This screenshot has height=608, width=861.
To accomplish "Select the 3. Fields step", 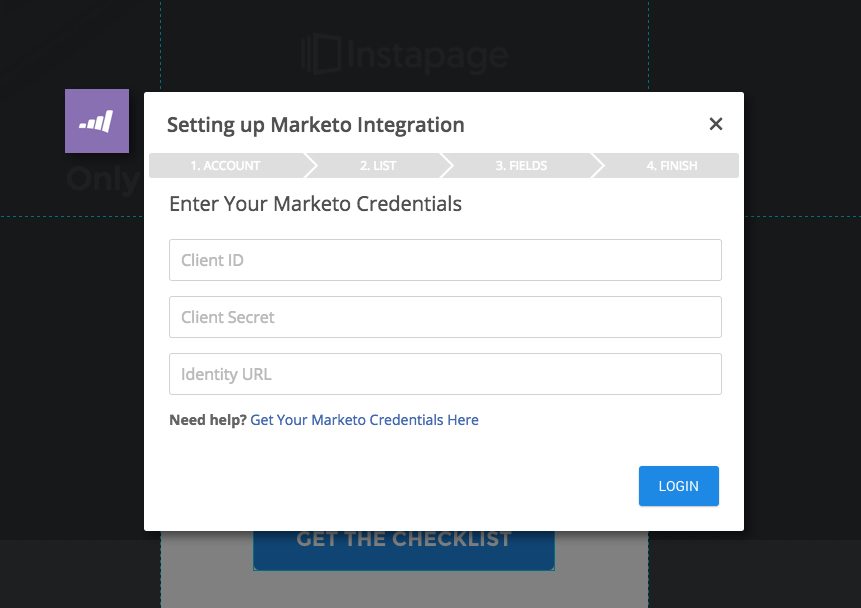I will [x=521, y=165].
